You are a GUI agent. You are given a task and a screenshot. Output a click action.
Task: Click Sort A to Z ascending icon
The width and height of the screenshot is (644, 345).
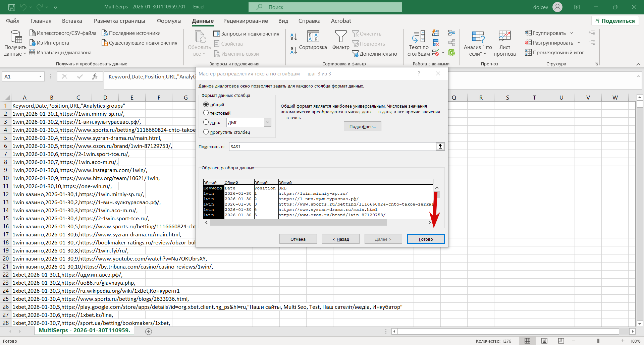point(294,37)
